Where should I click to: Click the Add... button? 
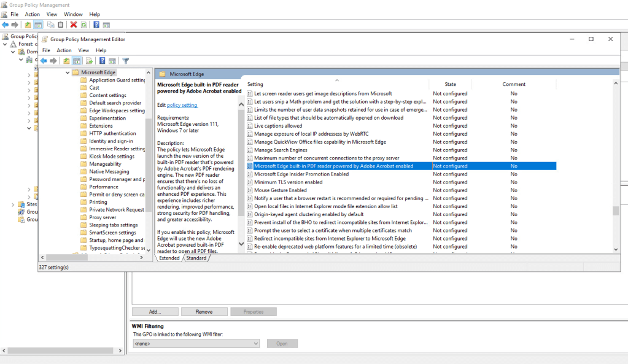coord(155,312)
